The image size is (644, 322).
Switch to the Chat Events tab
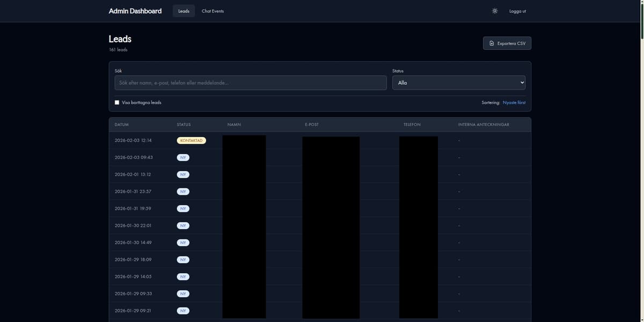(213, 11)
